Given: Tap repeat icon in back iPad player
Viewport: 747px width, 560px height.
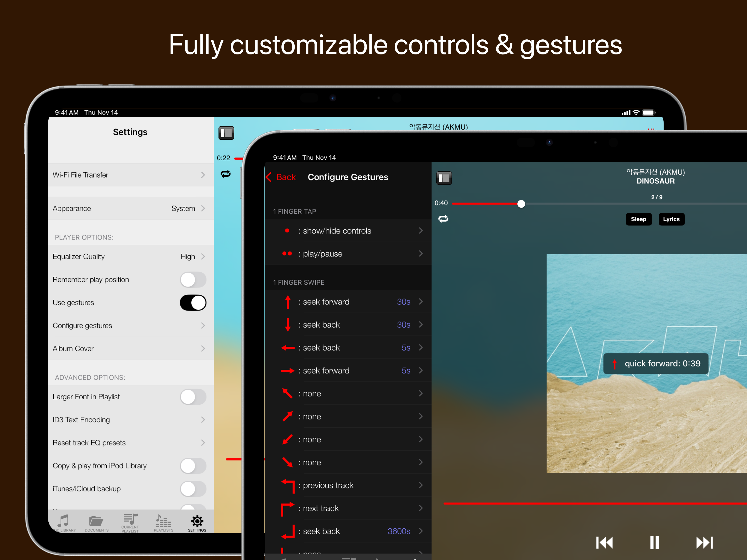Looking at the screenshot, I should tap(226, 174).
